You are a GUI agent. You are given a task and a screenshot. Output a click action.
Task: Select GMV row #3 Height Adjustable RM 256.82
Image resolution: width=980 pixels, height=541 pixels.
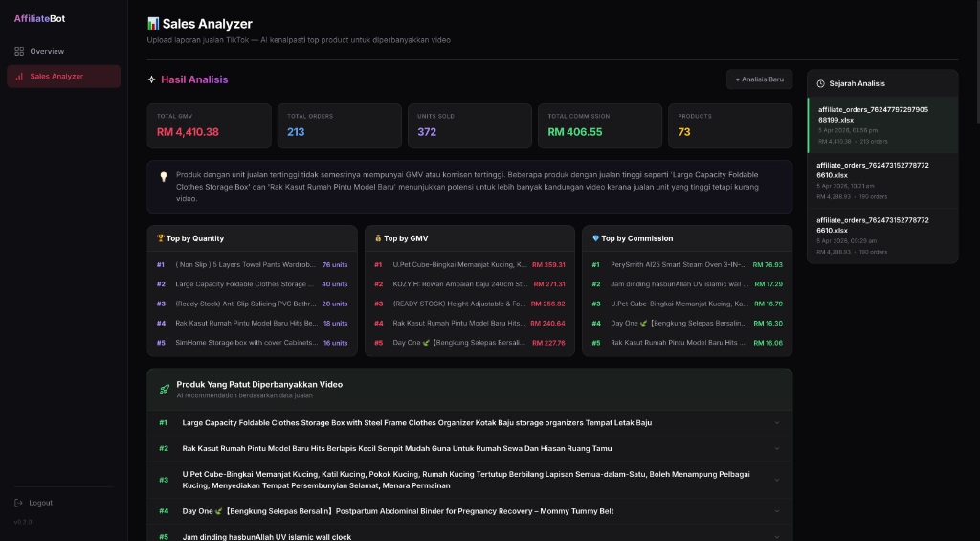pyautogui.click(x=469, y=304)
